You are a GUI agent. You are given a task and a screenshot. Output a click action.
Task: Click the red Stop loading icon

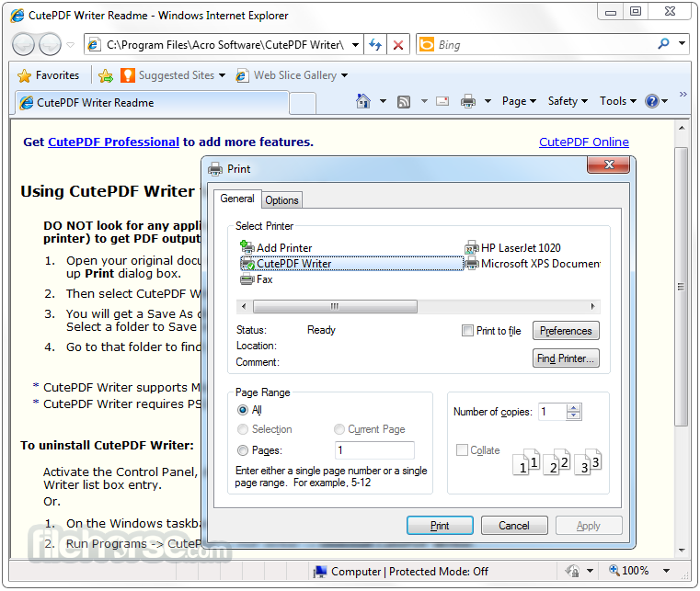[397, 44]
